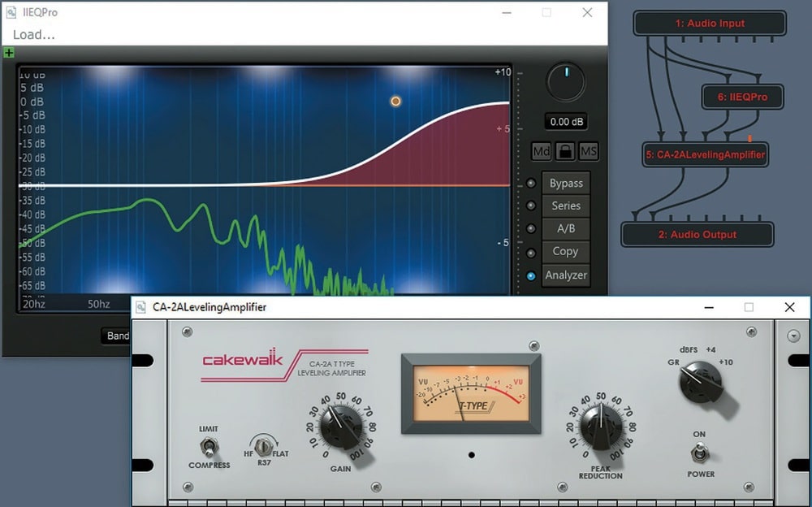
Task: Click the IIEQPro window title icon
Action: 11,12
